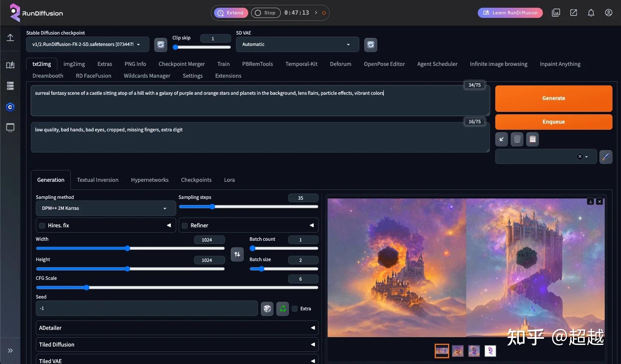Click the dice icon to randomize seed
Screen dimensions: 621x364
pyautogui.click(x=267, y=308)
